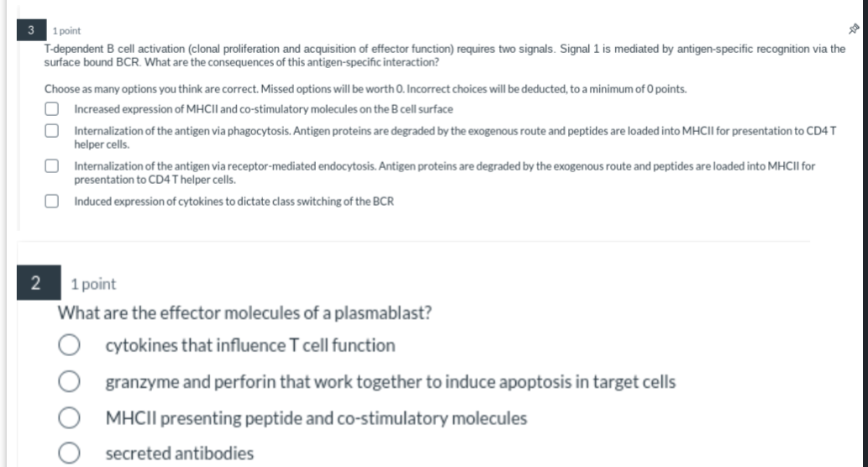Select the 'granzyme and perforin' radio option
The image size is (868, 467).
[x=69, y=381]
